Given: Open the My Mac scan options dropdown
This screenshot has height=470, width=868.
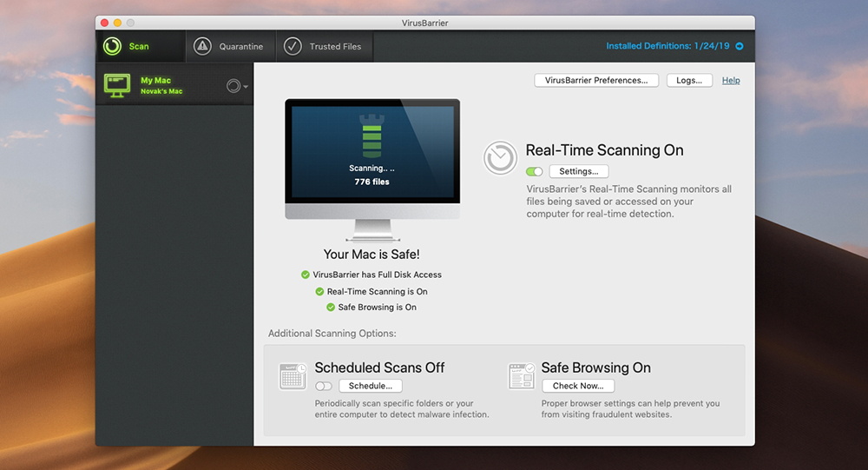Looking at the screenshot, I should [237, 86].
